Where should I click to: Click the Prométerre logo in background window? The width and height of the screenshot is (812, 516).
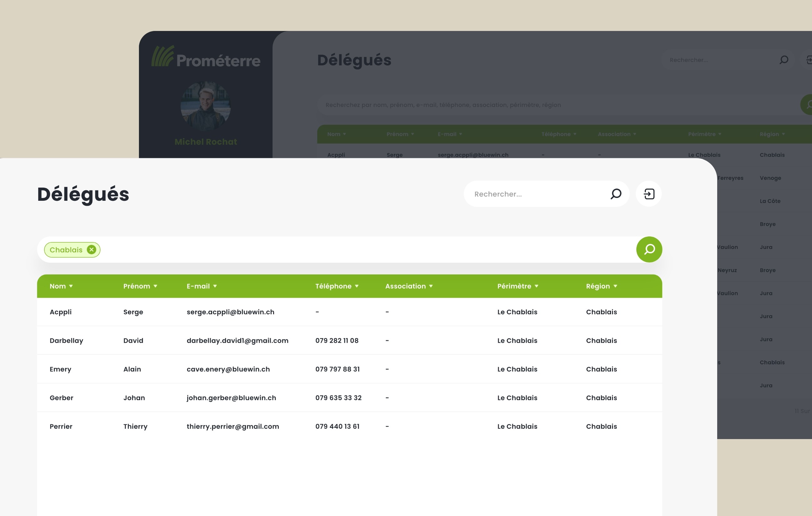point(206,57)
